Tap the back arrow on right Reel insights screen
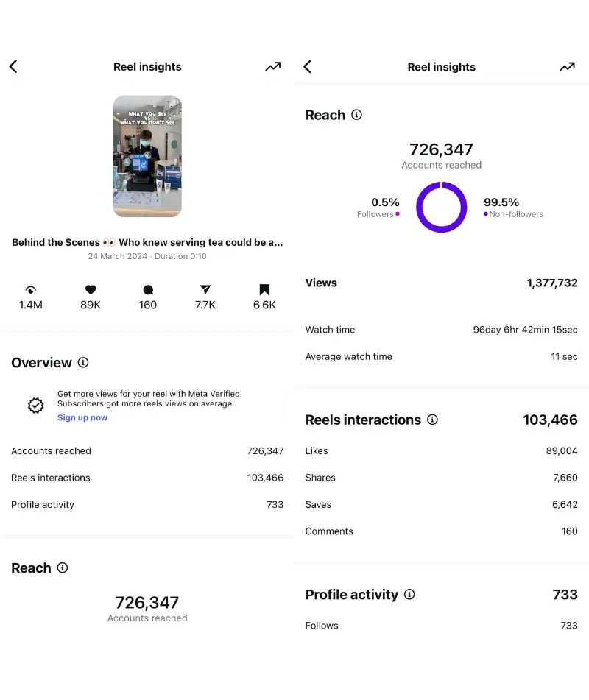 (307, 67)
